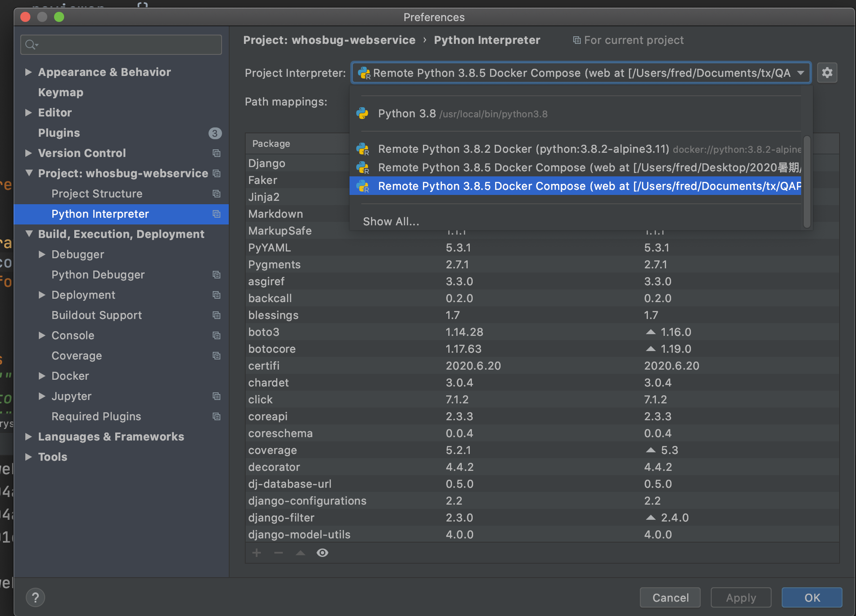Click the search magnifier icon in settings search
856x616 pixels.
(x=31, y=44)
